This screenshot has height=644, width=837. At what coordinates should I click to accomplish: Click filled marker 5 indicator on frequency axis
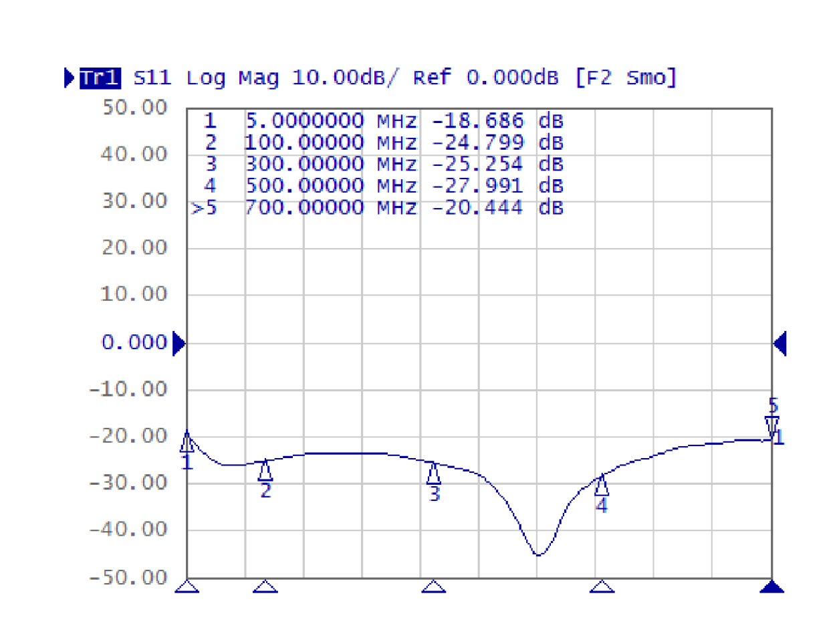point(772,586)
